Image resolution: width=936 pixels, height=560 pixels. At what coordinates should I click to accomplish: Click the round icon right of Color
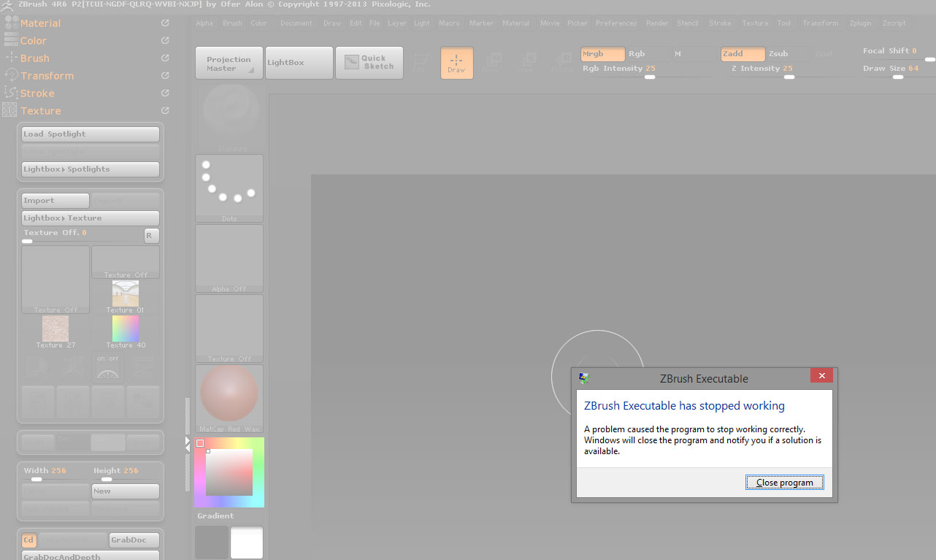165,41
